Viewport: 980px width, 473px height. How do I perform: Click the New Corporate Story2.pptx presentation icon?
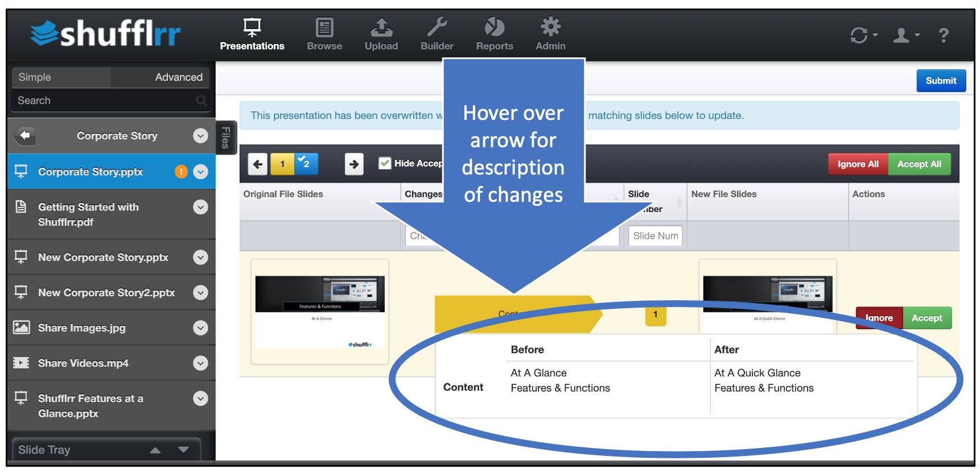21,292
